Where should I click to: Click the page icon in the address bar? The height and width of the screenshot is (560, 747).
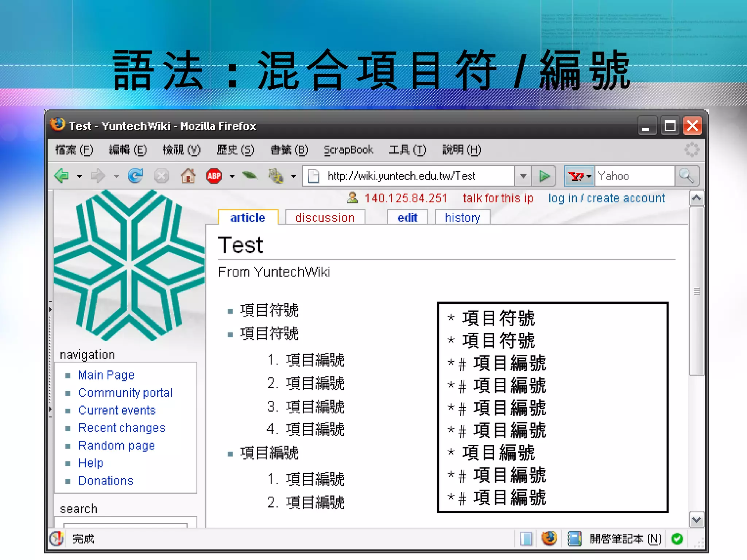point(313,176)
